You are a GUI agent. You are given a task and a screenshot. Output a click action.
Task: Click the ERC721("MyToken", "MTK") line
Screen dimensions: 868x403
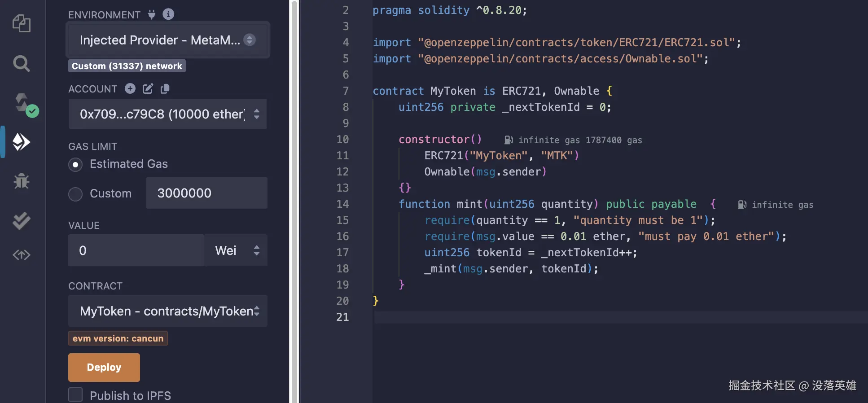pyautogui.click(x=502, y=156)
